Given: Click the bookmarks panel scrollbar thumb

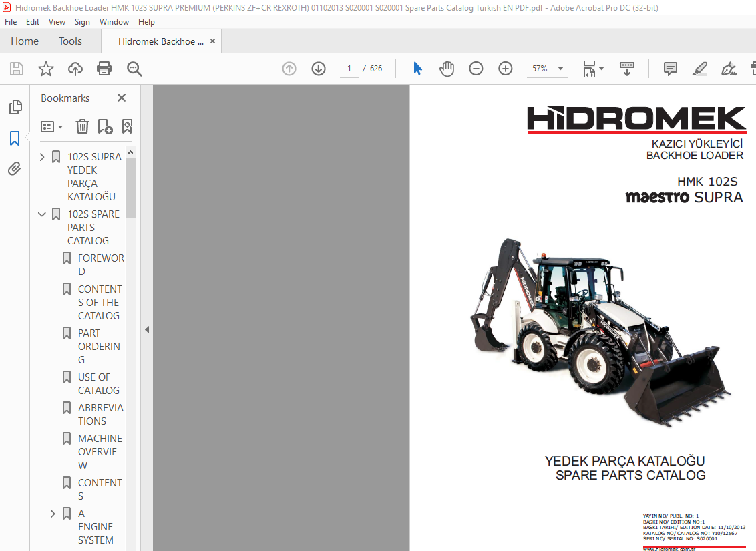Looking at the screenshot, I should point(131,188).
